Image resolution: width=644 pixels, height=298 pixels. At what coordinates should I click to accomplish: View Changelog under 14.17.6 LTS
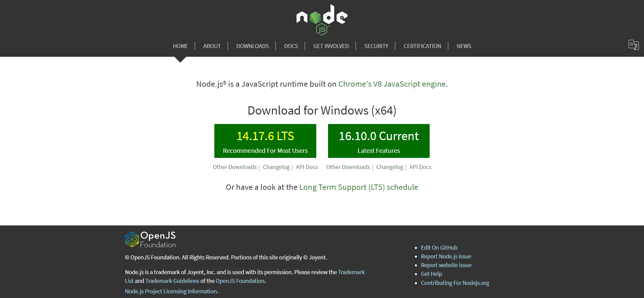coord(276,167)
